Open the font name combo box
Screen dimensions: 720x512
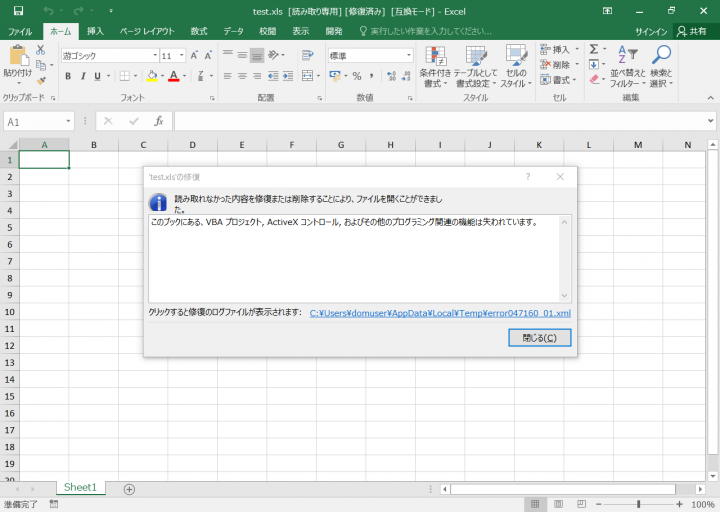(110, 56)
